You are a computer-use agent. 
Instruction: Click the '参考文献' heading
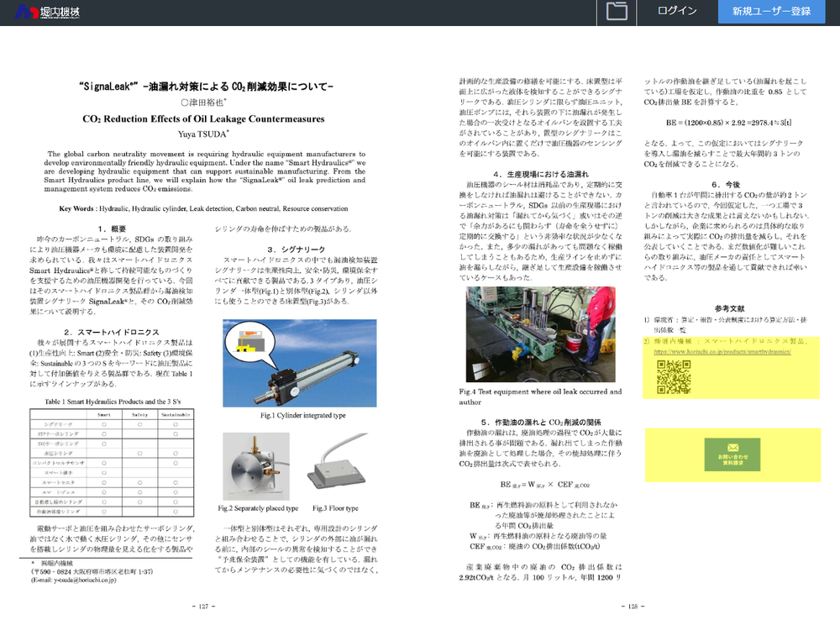pos(729,308)
